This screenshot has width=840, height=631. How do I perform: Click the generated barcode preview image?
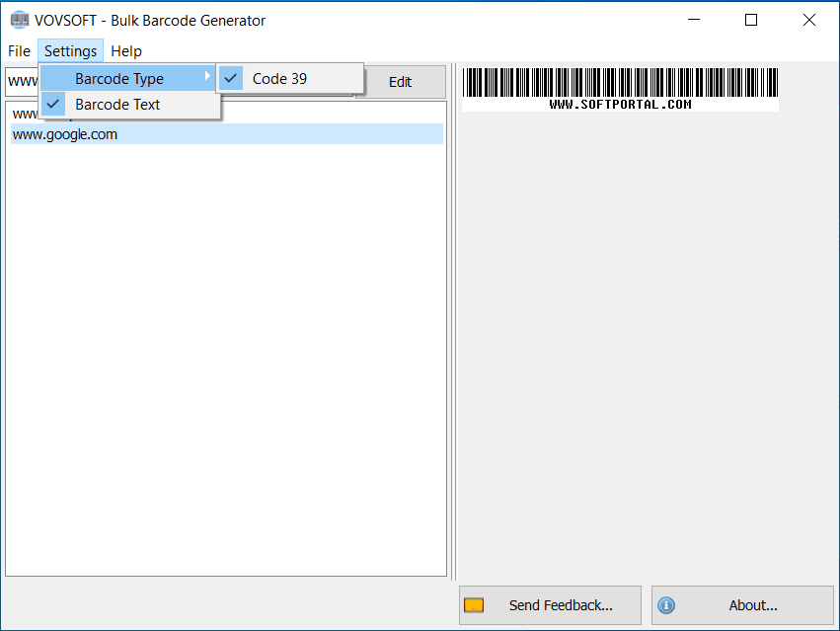619,88
